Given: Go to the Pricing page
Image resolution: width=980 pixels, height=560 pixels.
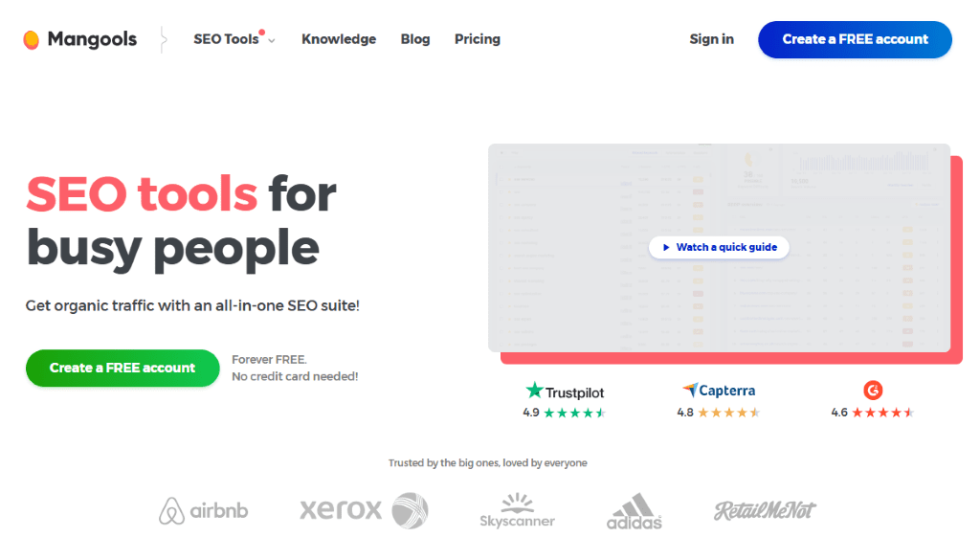Looking at the screenshot, I should (x=478, y=39).
